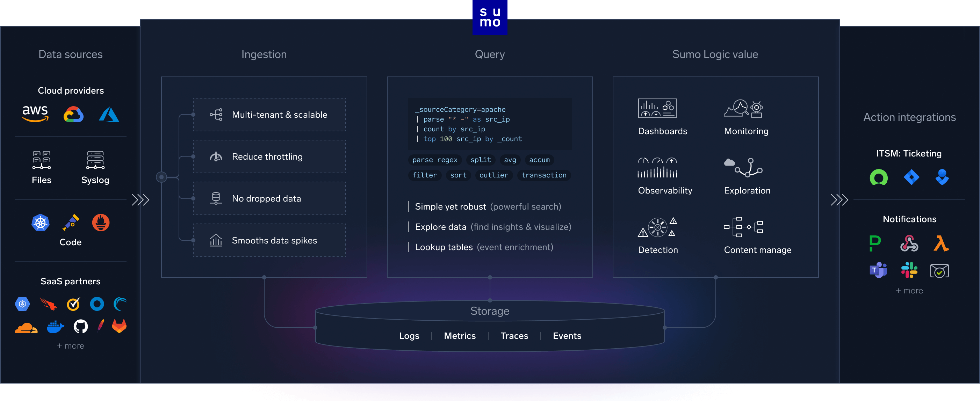This screenshot has width=980, height=401.
Task: Select the Azure logo
Action: [109, 115]
